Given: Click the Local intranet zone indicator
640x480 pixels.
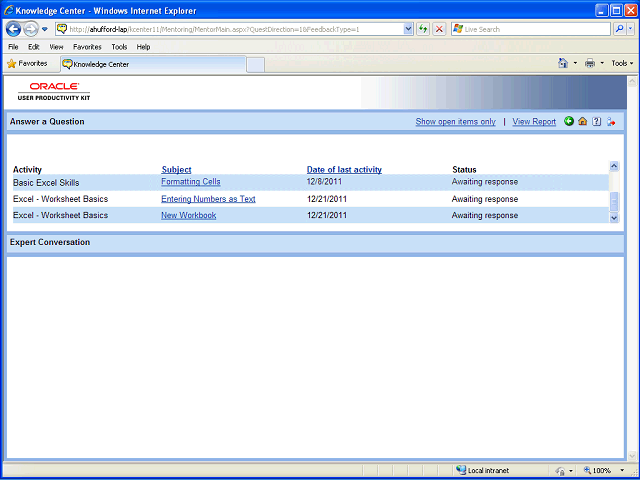Looking at the screenshot, I should pos(482,471).
